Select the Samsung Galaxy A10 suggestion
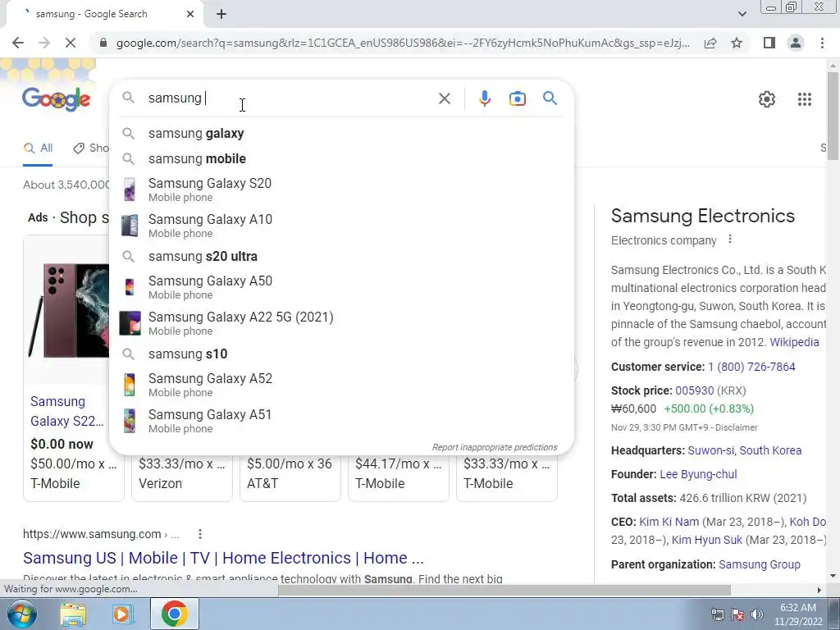Image resolution: width=840 pixels, height=630 pixels. click(x=341, y=226)
